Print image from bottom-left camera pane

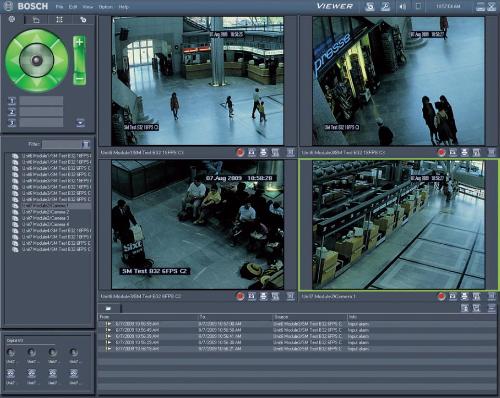click(263, 296)
